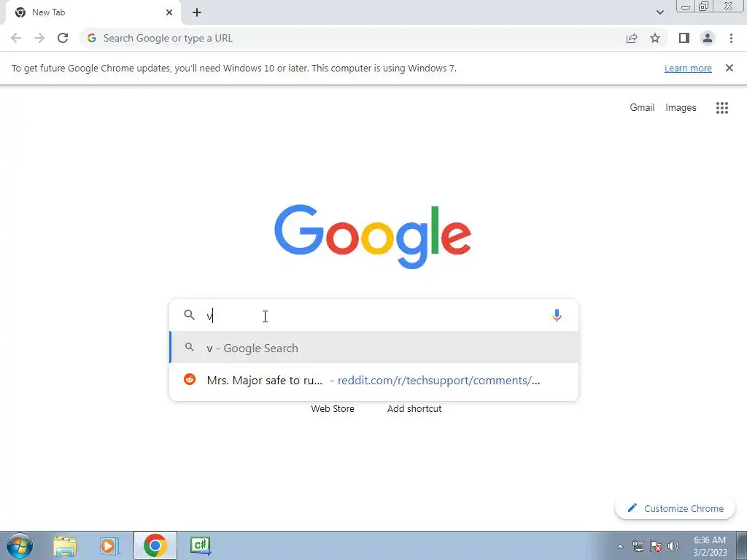This screenshot has height=560, width=747.
Task: Open the Windows Start menu
Action: click(x=20, y=545)
